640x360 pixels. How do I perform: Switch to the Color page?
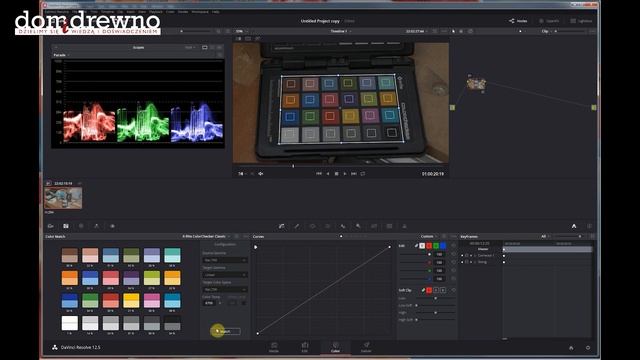pos(336,347)
